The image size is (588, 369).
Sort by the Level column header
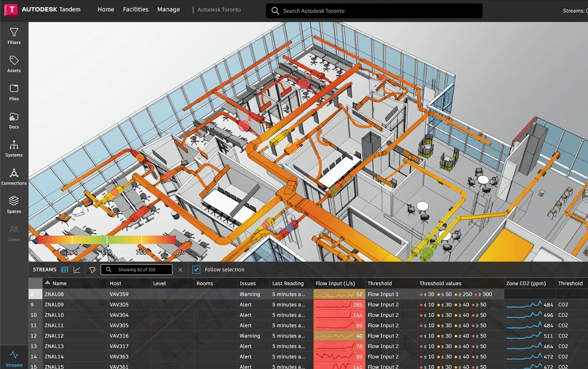159,283
